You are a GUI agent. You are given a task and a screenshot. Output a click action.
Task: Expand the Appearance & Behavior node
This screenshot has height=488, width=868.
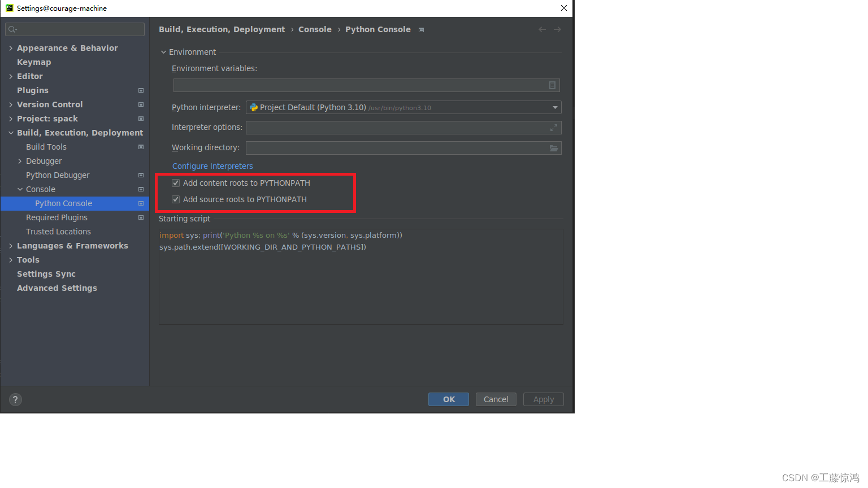coord(10,48)
